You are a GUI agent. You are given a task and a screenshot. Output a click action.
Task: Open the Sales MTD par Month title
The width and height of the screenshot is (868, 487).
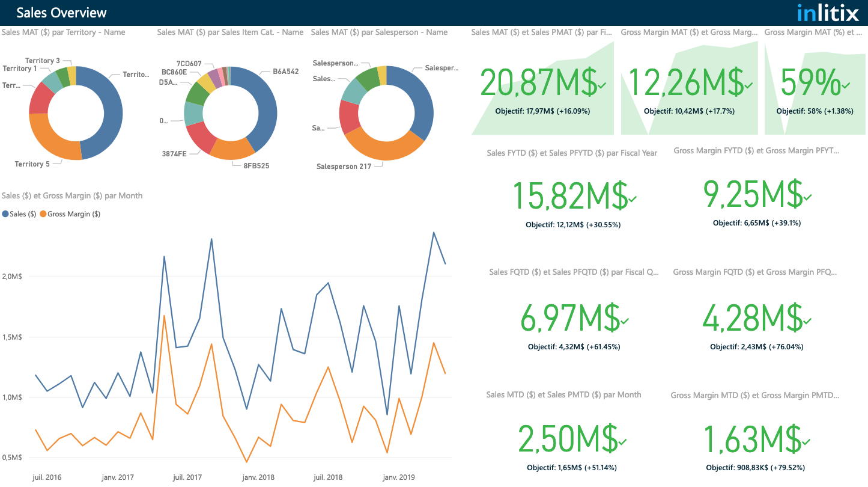point(563,394)
